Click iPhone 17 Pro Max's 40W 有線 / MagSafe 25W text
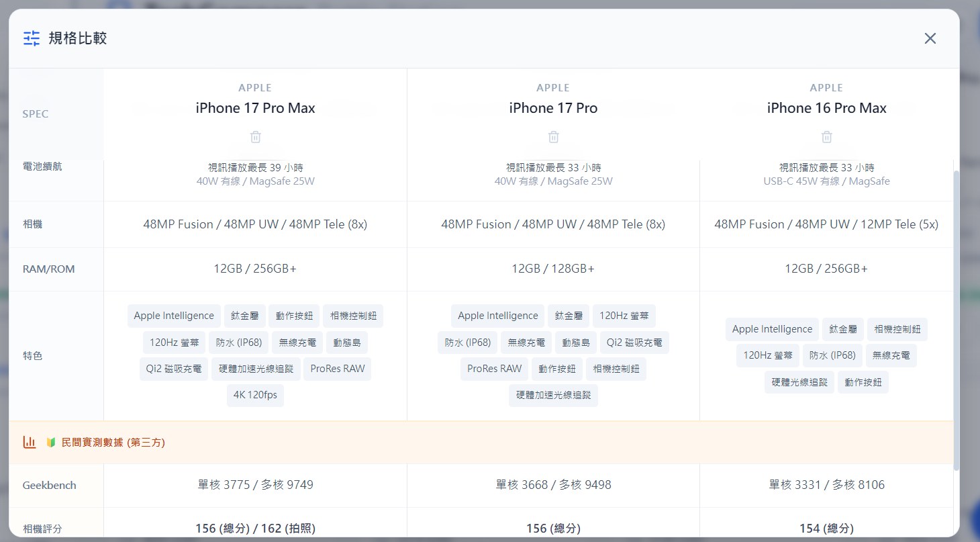This screenshot has height=542, width=980. click(x=255, y=181)
